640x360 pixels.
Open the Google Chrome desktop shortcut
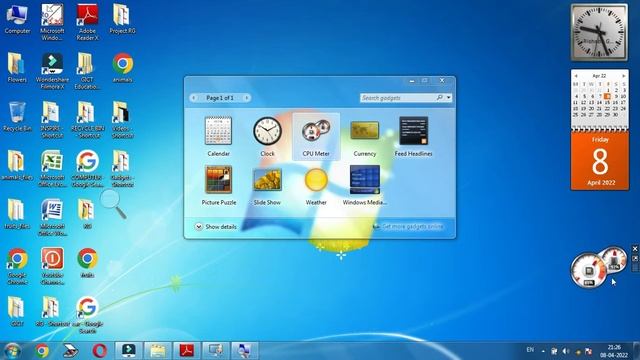coord(17,266)
